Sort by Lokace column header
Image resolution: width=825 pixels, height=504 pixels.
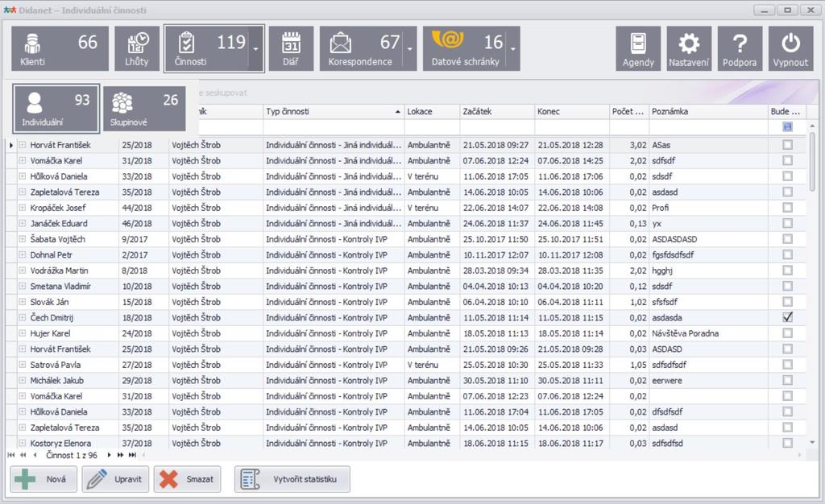tap(432, 111)
